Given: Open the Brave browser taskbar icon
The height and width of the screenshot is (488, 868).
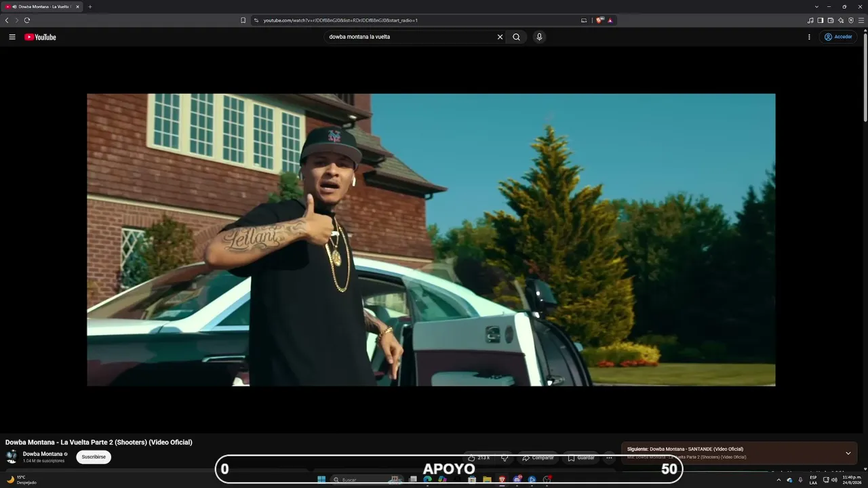Looking at the screenshot, I should (502, 480).
